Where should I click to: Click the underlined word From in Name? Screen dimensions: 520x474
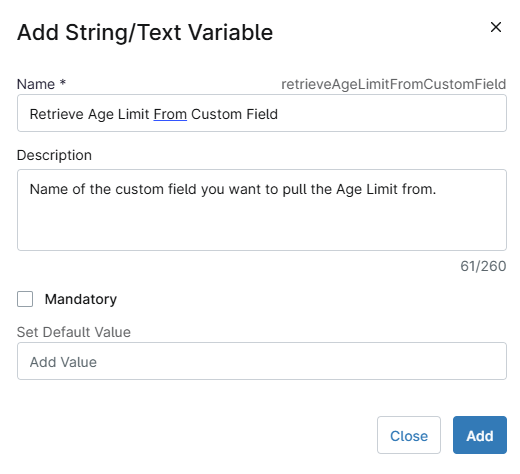coord(170,114)
